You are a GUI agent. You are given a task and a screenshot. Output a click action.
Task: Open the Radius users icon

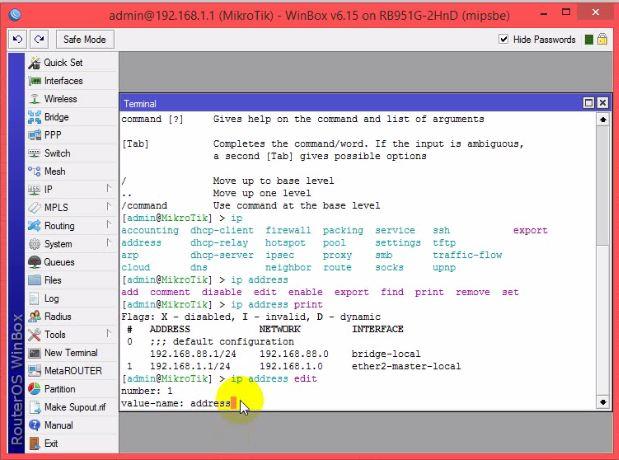pyautogui.click(x=34, y=317)
